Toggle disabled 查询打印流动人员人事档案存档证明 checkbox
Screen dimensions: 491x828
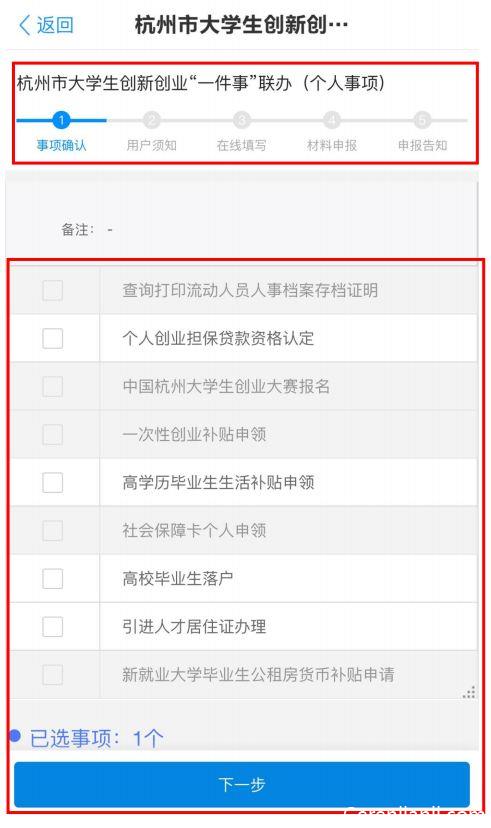pyautogui.click(x=52, y=290)
